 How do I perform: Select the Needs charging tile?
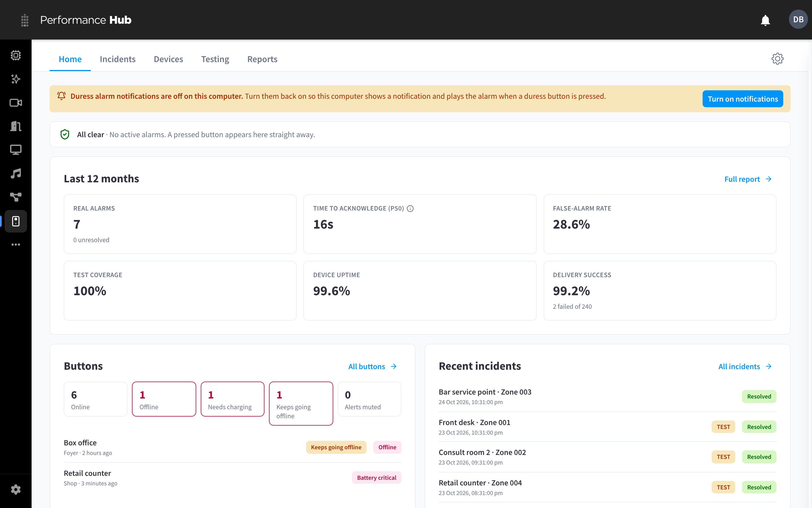[x=233, y=399]
